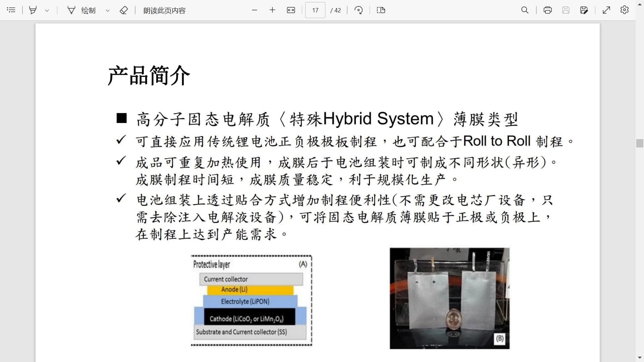Open the table of contents sidebar
This screenshot has width=644, height=362.
tap(11, 10)
